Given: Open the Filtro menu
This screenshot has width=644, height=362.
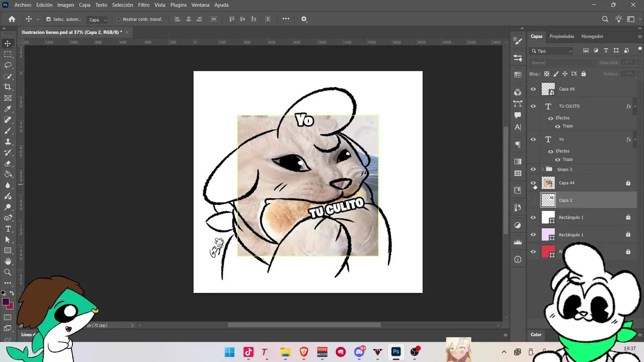Looking at the screenshot, I should pos(144,5).
